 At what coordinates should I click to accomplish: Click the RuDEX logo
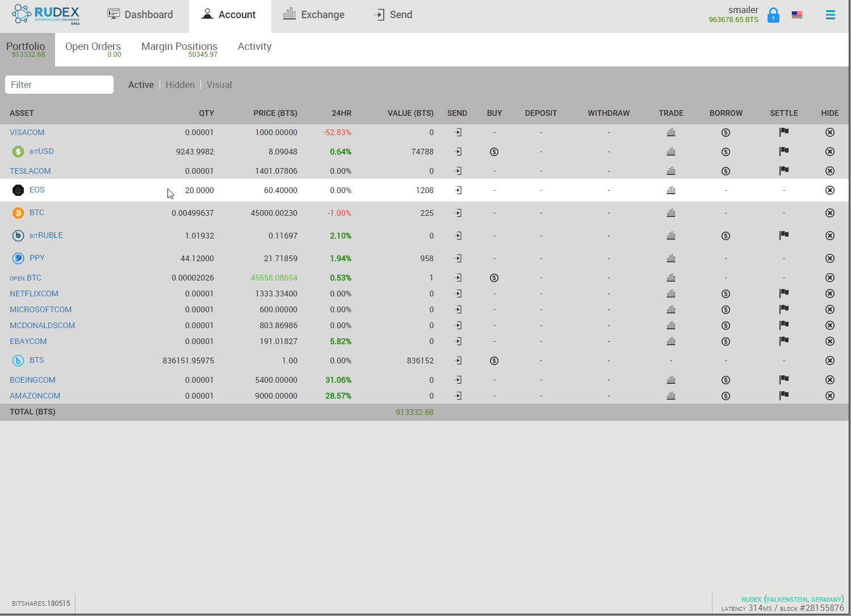pos(47,14)
